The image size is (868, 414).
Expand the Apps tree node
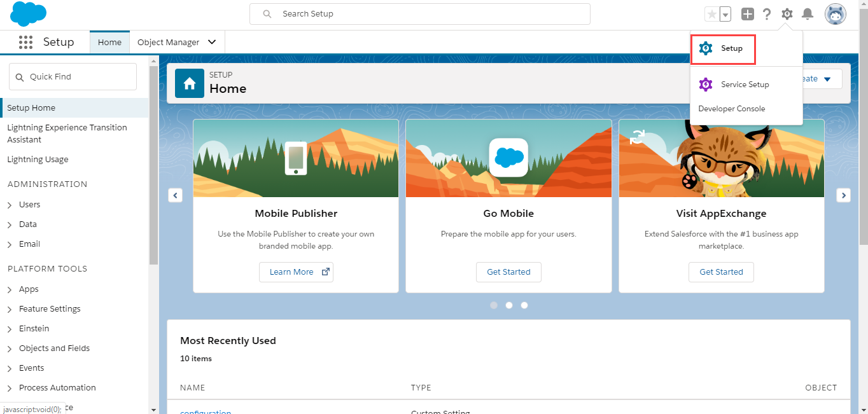pos(10,289)
